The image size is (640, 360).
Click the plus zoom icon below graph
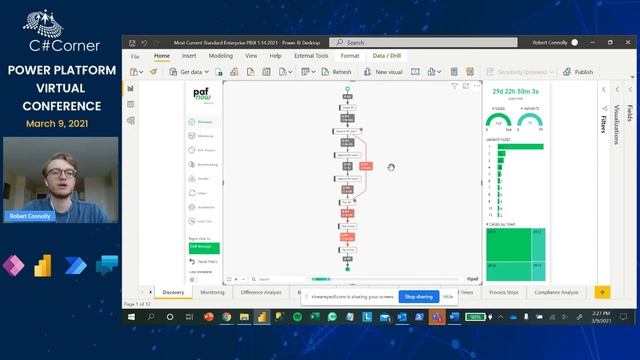coord(236,279)
